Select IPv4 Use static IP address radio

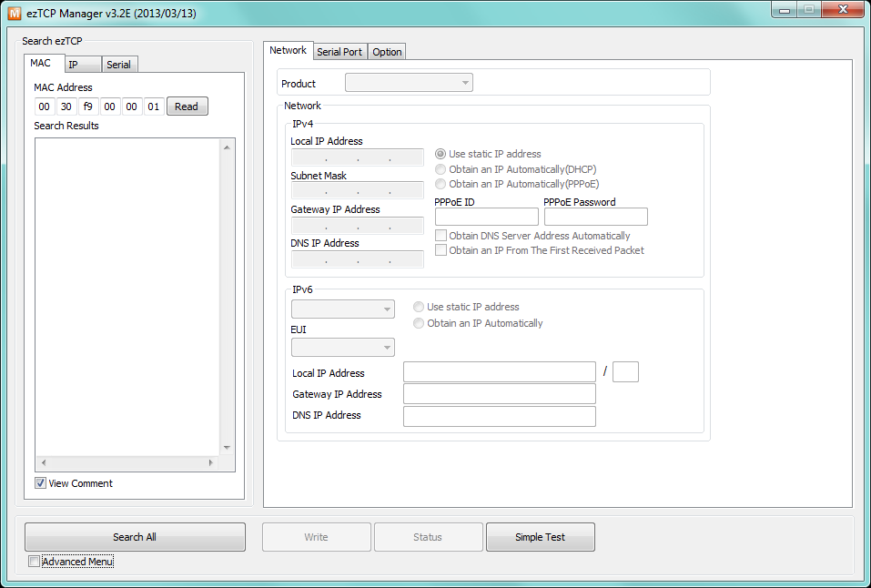point(441,154)
